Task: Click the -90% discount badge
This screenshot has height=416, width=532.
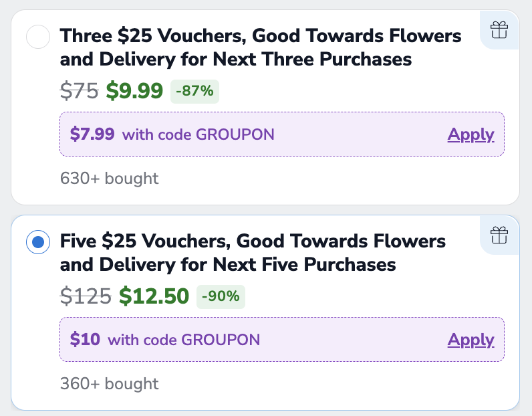Action: 221,296
